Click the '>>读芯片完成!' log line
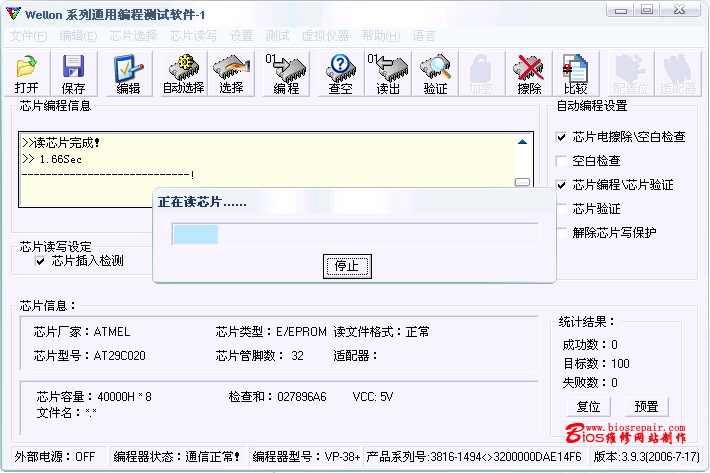The height and width of the screenshot is (473, 710). tap(61, 143)
